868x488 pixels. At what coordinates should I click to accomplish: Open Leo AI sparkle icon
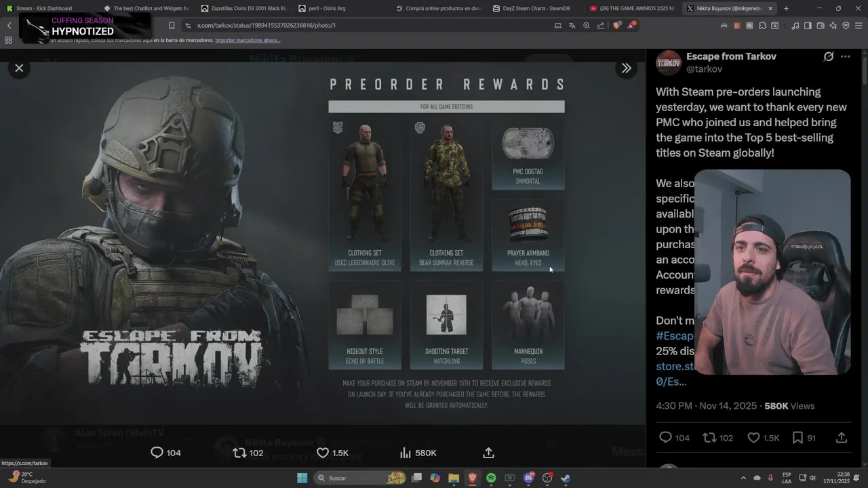(x=833, y=26)
